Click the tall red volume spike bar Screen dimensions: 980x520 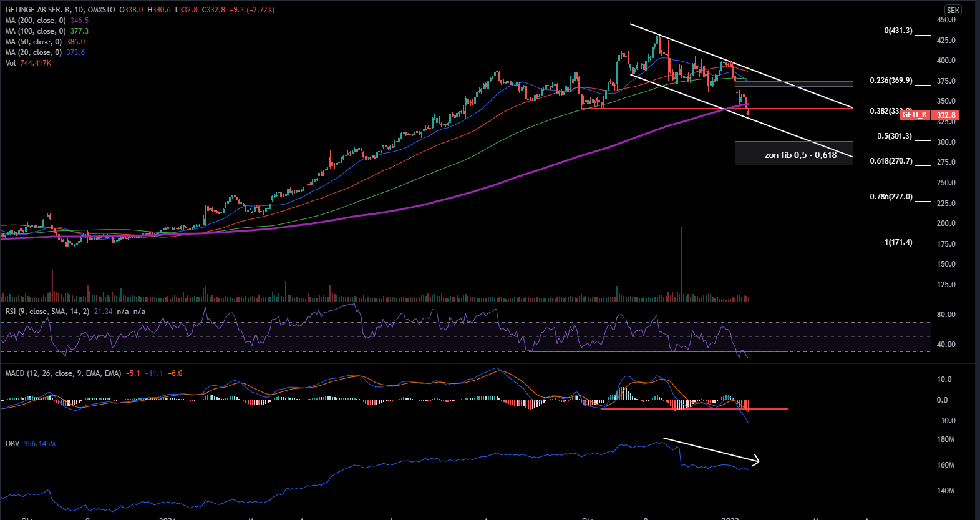pos(682,262)
